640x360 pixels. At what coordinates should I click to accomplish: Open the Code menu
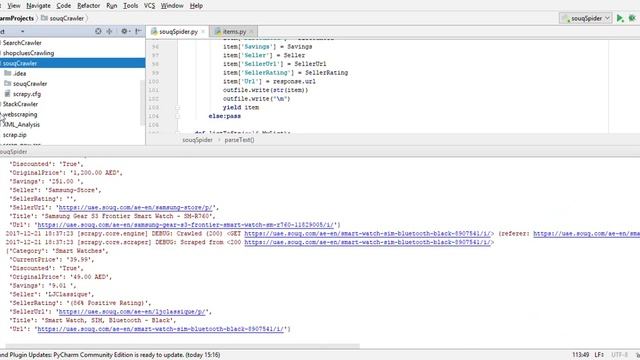point(63,6)
